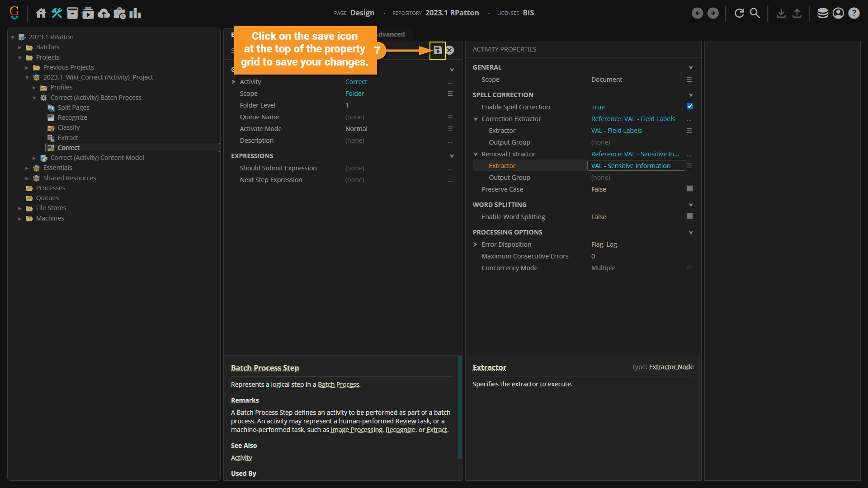Expand the Batches folder in tree
The width and height of the screenshot is (868, 488).
tap(20, 47)
